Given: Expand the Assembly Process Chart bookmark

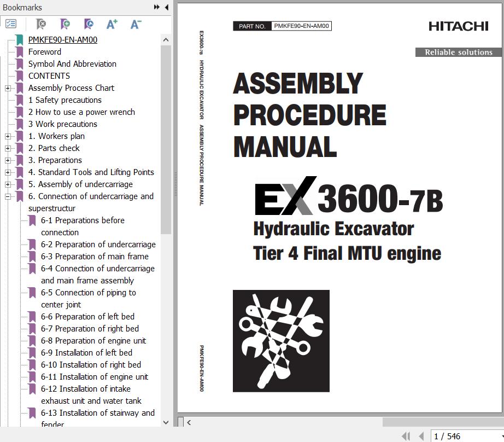Looking at the screenshot, I should point(8,88).
